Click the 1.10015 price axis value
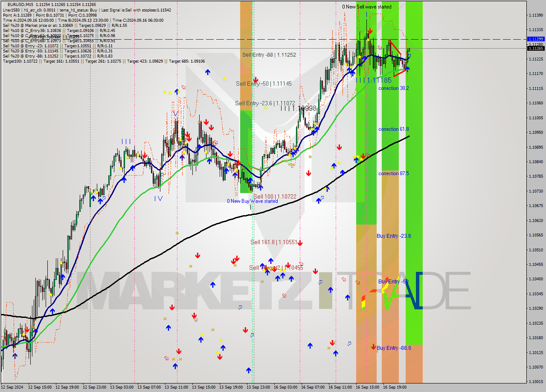This screenshot has width=546, height=392. pos(536,382)
